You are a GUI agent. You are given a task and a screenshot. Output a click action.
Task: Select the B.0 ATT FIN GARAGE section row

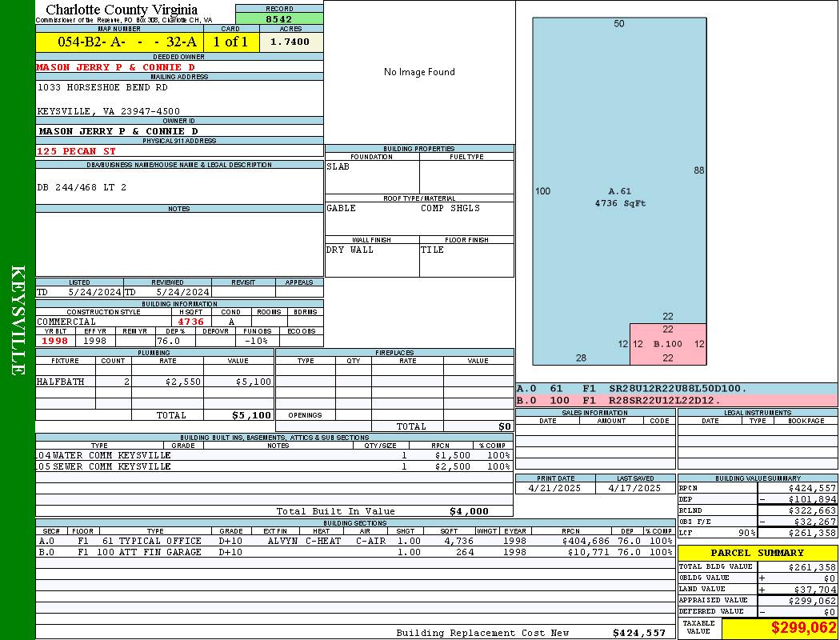pos(355,552)
